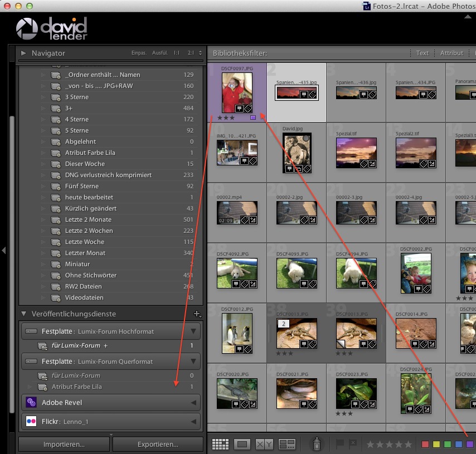Open the Text filter tab
476x454 pixels.
click(x=422, y=53)
